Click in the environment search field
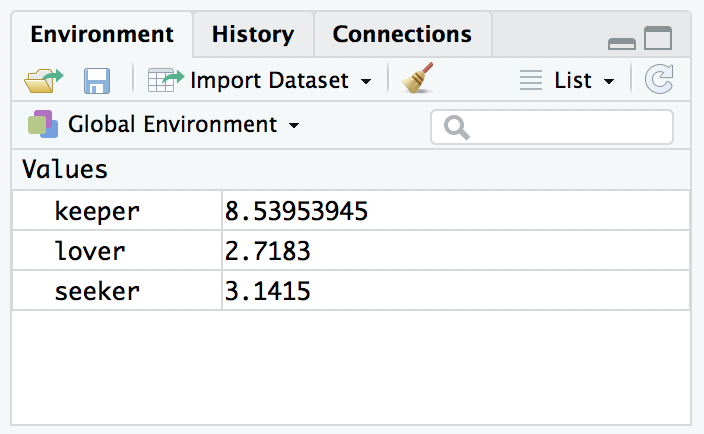Viewport: 704px width, 434px height. [552, 127]
